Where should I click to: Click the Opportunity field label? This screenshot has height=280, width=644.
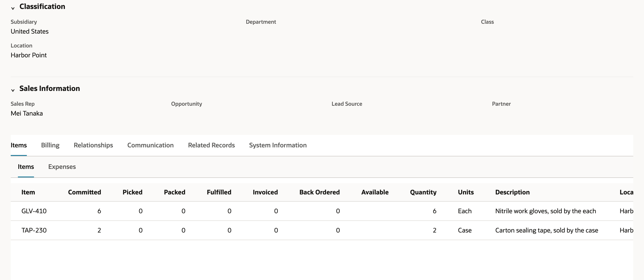(x=186, y=104)
